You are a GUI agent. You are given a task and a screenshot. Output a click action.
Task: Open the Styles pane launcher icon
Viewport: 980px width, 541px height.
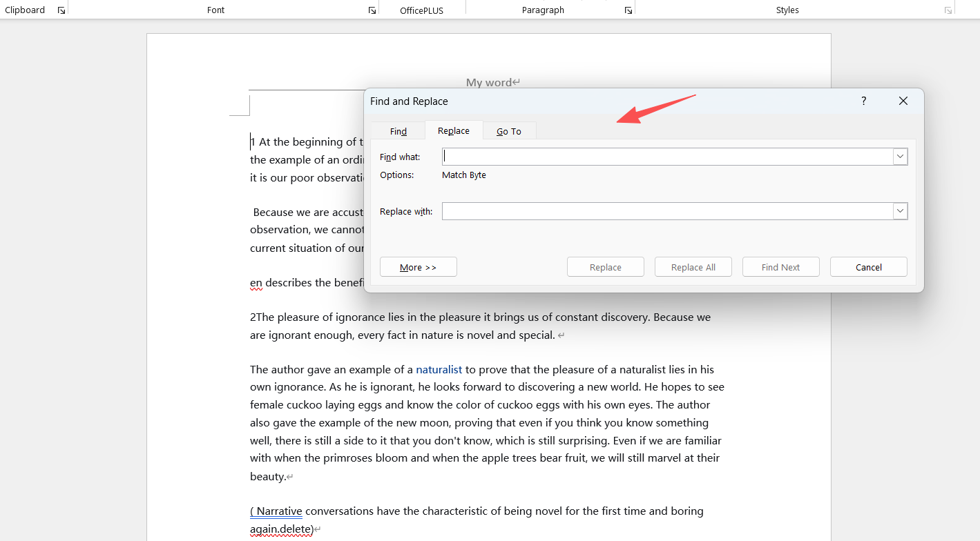(x=948, y=10)
